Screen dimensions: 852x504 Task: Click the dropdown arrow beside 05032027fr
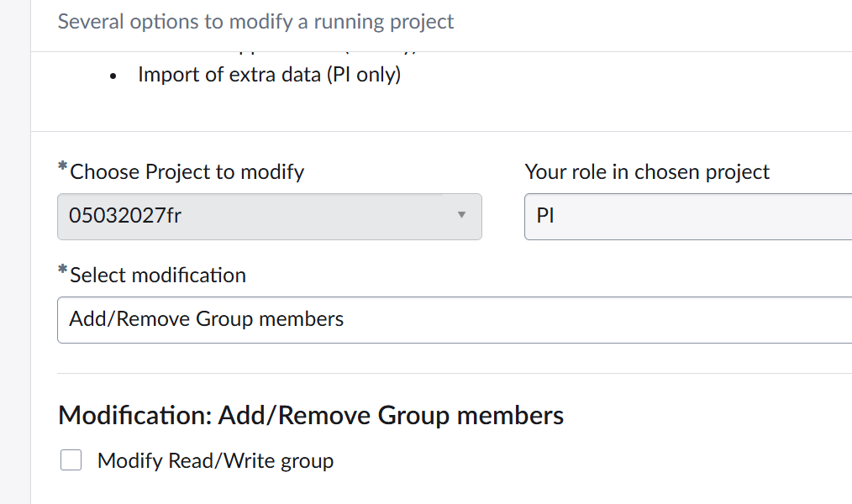point(461,216)
